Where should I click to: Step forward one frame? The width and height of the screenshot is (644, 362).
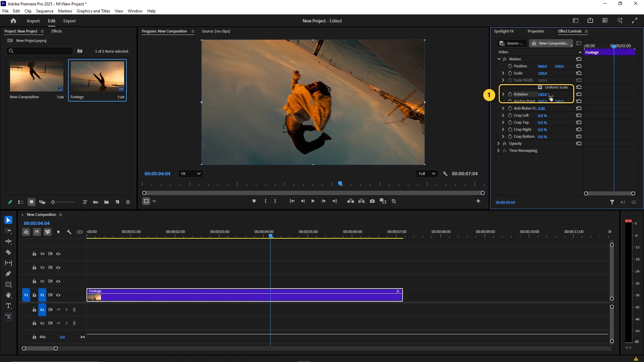point(324,201)
